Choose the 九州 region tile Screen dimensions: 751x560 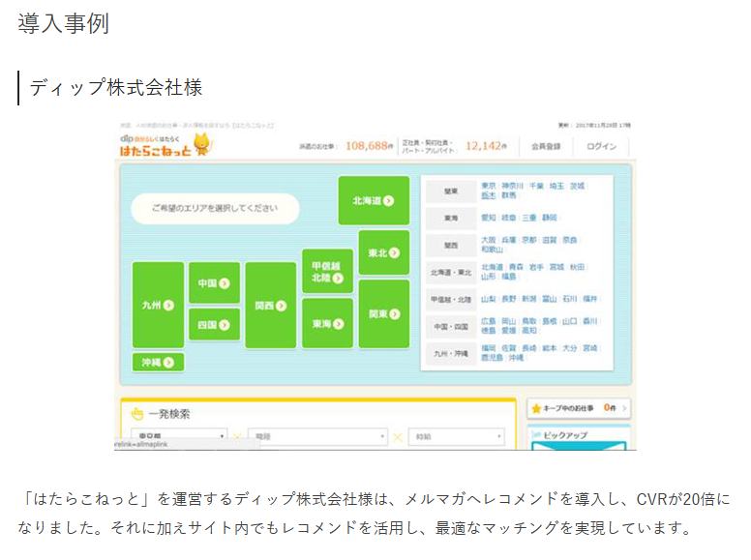(x=158, y=305)
